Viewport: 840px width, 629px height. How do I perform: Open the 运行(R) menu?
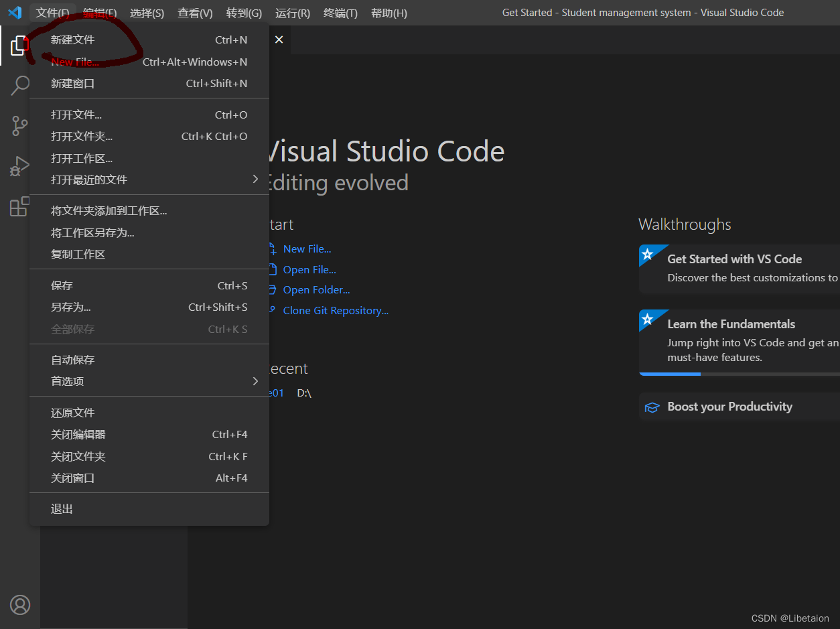292,13
